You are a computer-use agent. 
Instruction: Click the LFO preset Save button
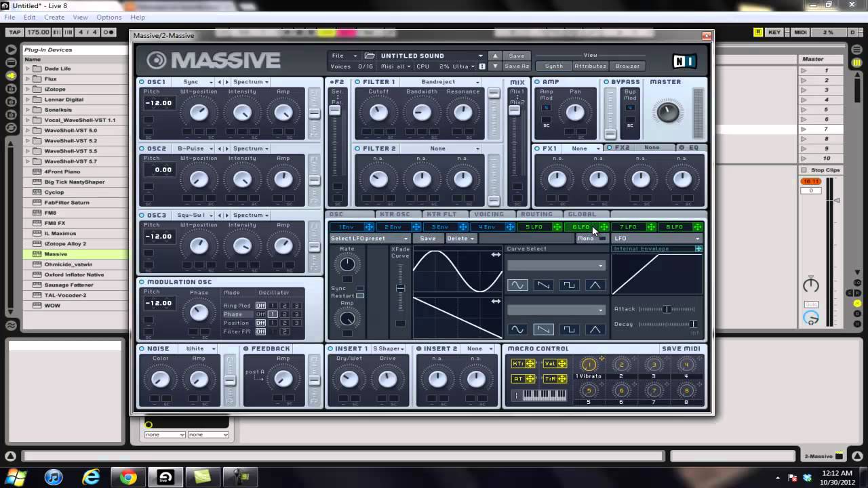428,239
